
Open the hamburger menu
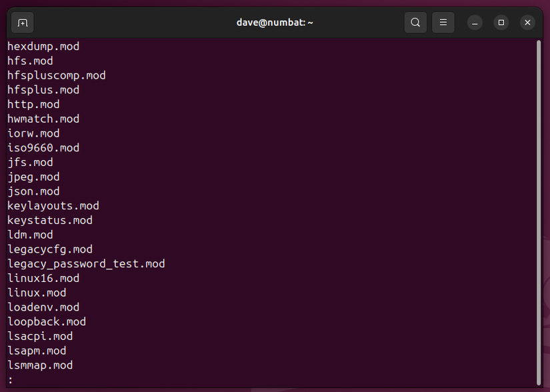click(x=443, y=22)
